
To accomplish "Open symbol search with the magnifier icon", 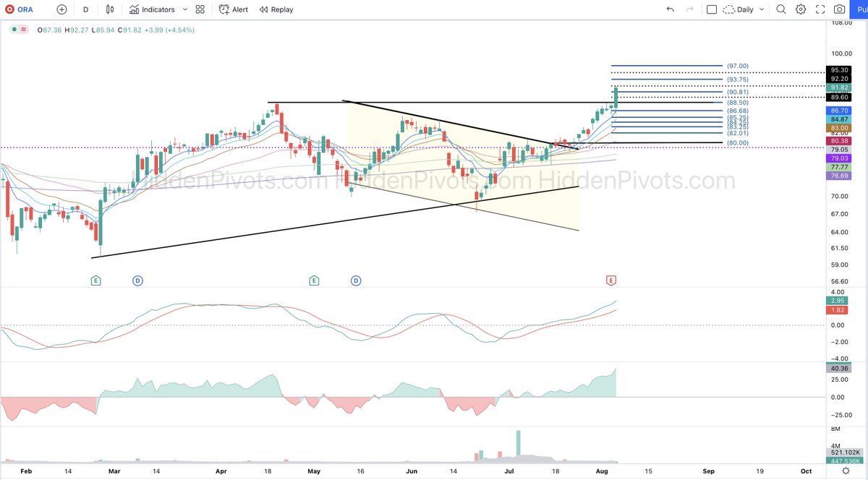I will coord(782,9).
